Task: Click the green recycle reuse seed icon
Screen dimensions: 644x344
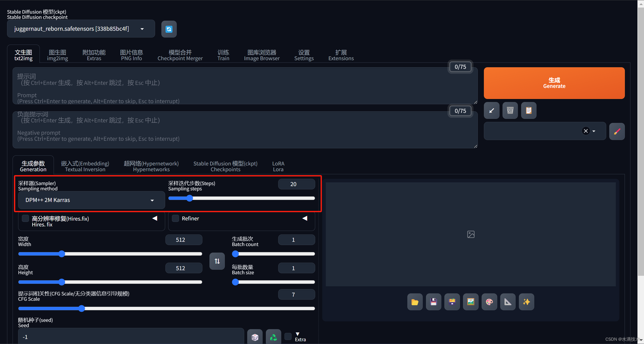Action: (273, 337)
